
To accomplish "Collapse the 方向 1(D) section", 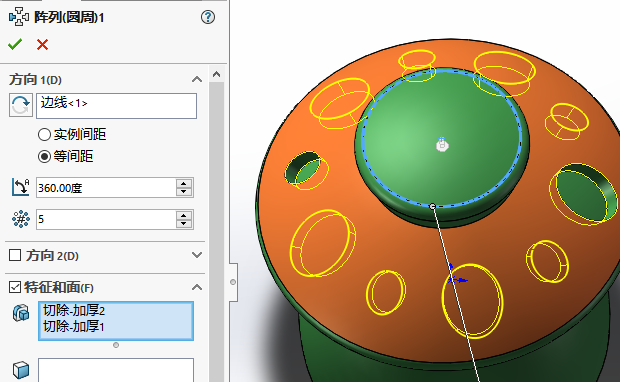I will tap(197, 79).
